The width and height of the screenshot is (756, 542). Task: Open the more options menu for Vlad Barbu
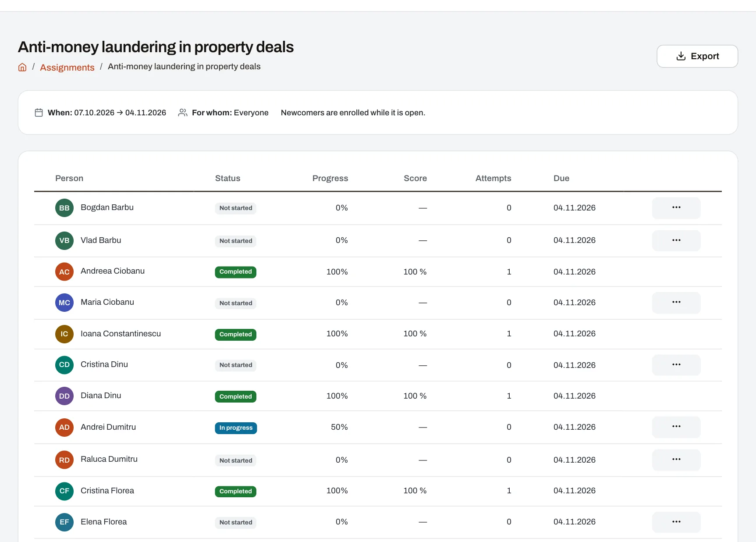[x=676, y=241]
